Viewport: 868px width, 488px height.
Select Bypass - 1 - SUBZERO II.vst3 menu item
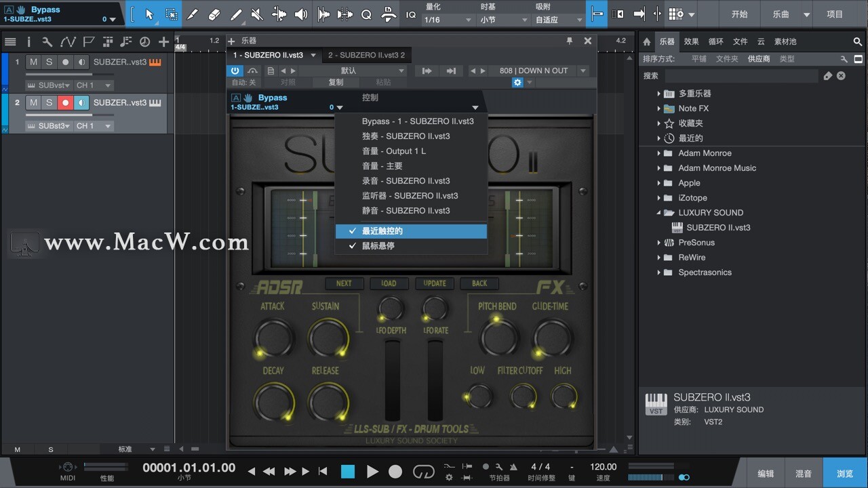(x=411, y=121)
